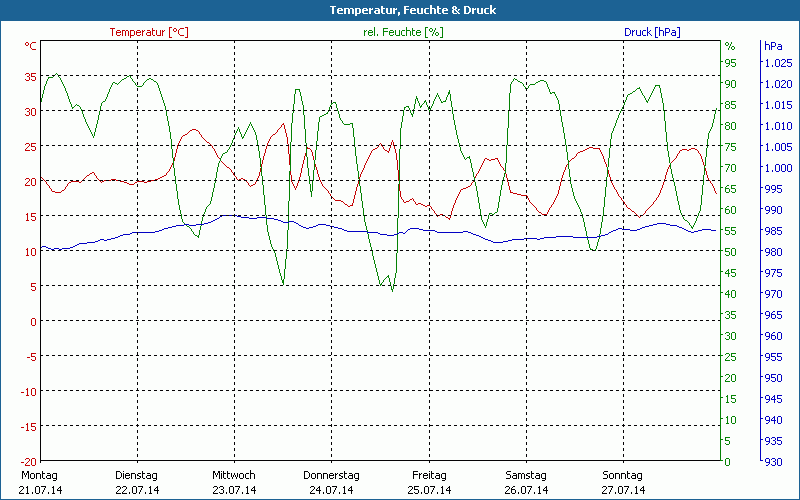Click the date '25.07.14'
The width and height of the screenshot is (800, 500).
pyautogui.click(x=429, y=490)
